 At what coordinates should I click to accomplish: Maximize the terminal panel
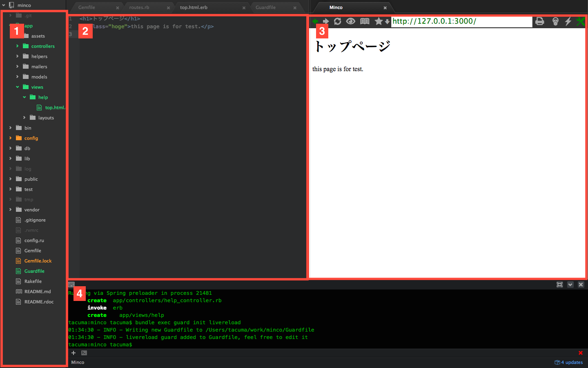pyautogui.click(x=560, y=285)
